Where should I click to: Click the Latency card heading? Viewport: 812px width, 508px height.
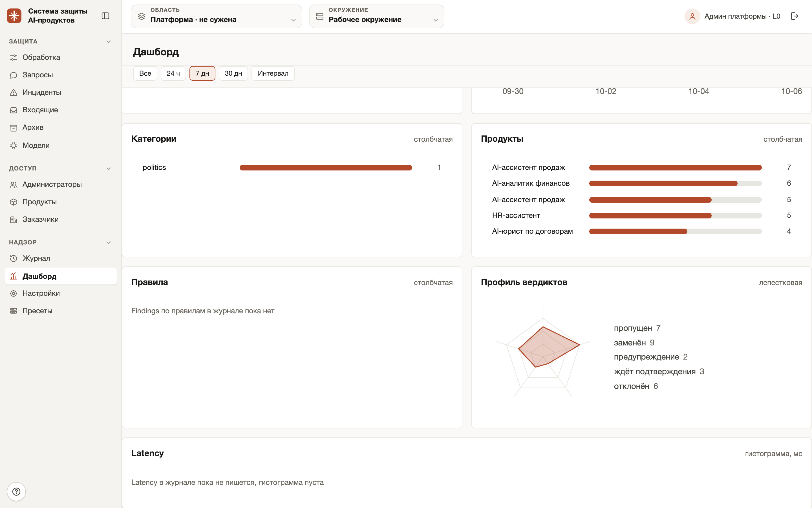pyautogui.click(x=147, y=453)
